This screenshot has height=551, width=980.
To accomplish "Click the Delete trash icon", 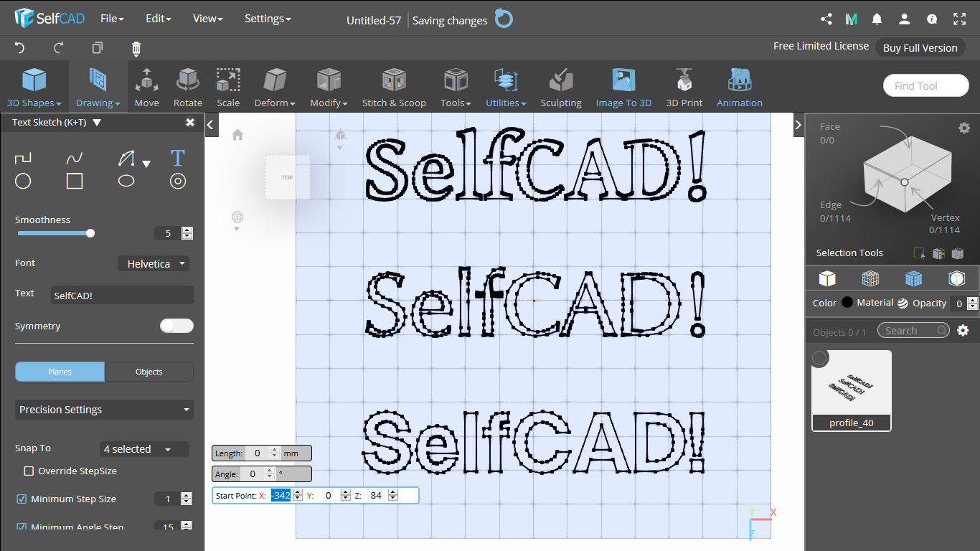I will (x=136, y=48).
